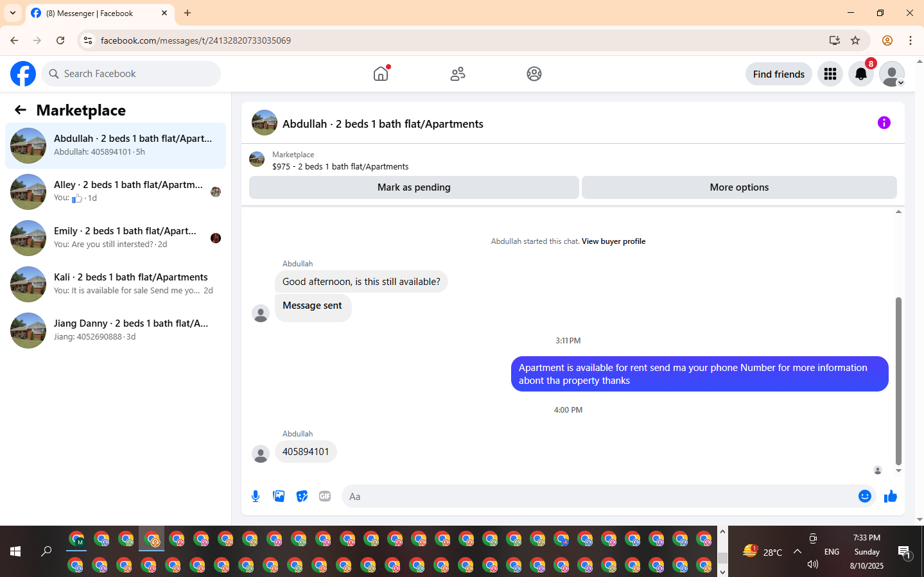Screen dimensions: 924x577
Task: Select the Messenger | Facebook tab
Action: point(100,13)
